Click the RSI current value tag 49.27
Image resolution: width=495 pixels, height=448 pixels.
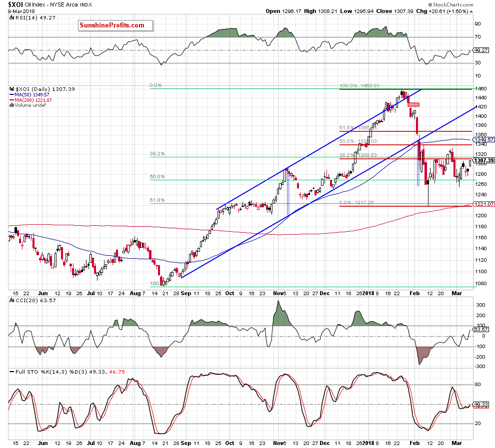pos(481,50)
